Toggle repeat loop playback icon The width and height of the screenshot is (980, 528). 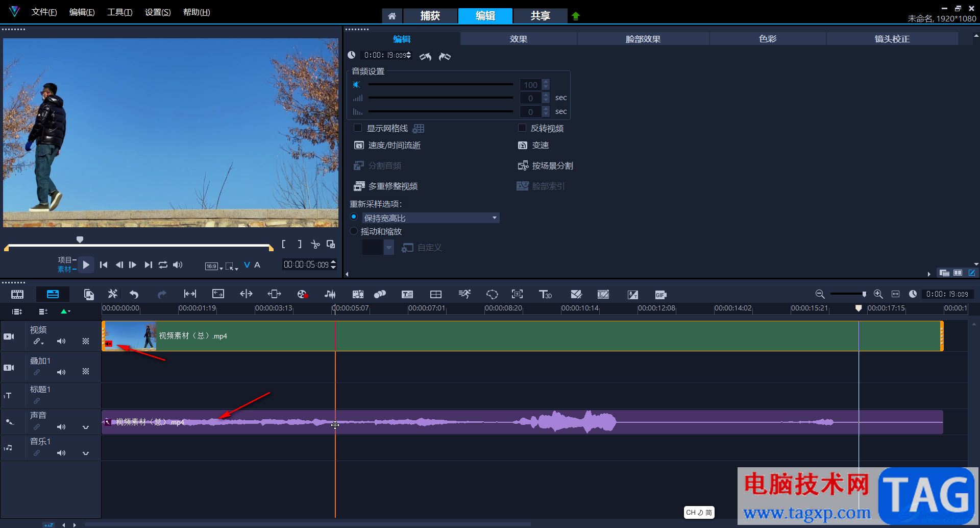pyautogui.click(x=163, y=265)
